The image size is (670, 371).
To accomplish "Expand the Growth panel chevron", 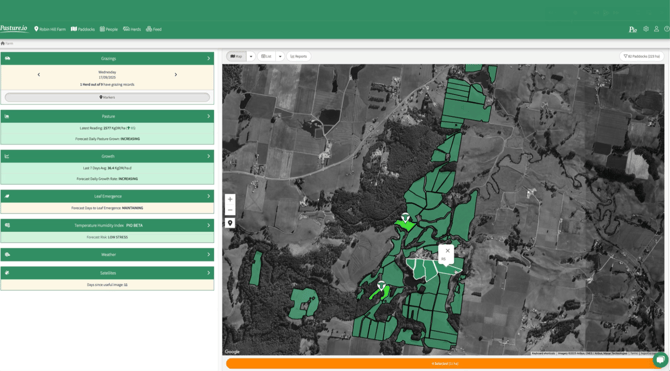I will tap(209, 156).
